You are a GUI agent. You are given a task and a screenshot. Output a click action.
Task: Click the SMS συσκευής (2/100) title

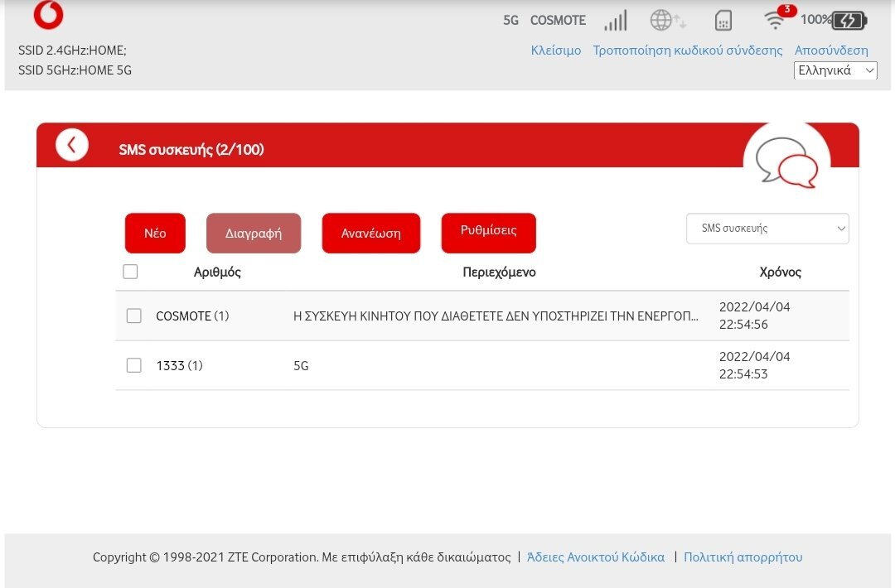191,149
